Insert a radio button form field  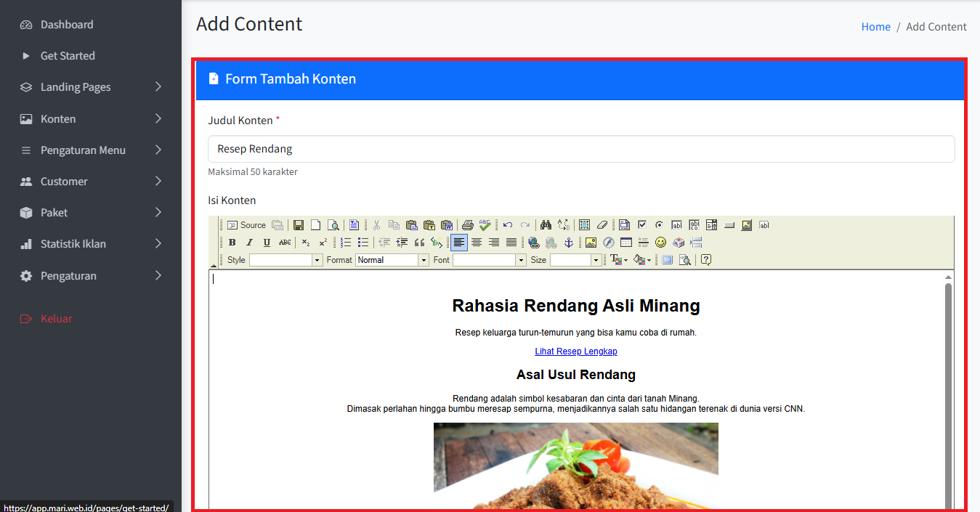(659, 225)
